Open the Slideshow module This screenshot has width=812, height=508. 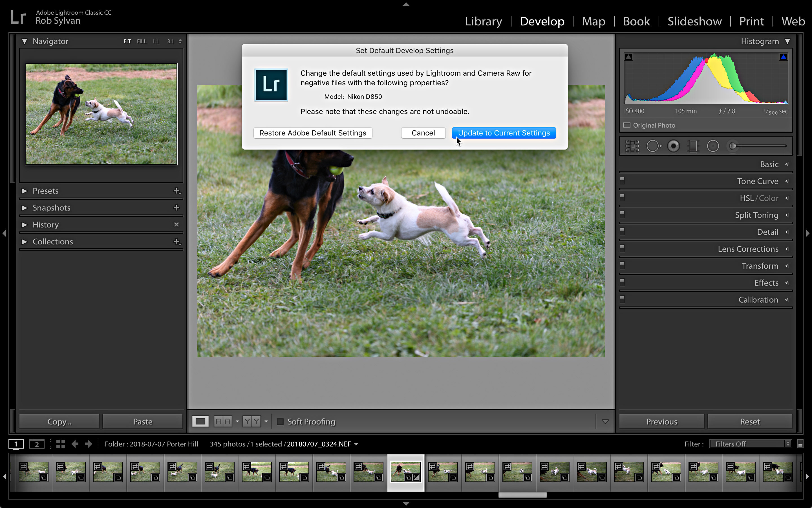click(x=694, y=21)
